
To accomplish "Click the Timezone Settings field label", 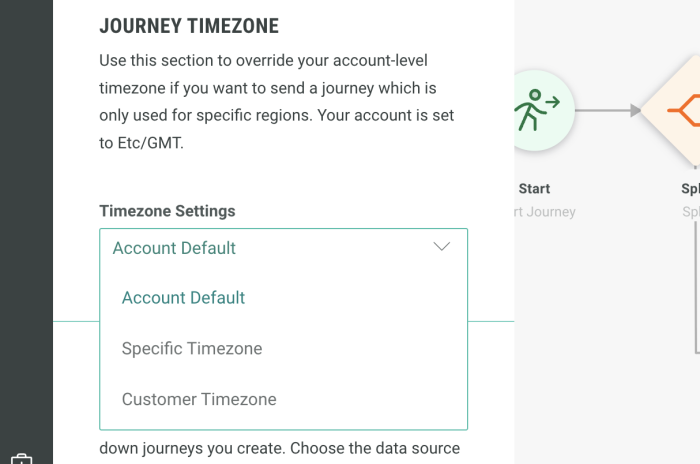I will click(167, 211).
